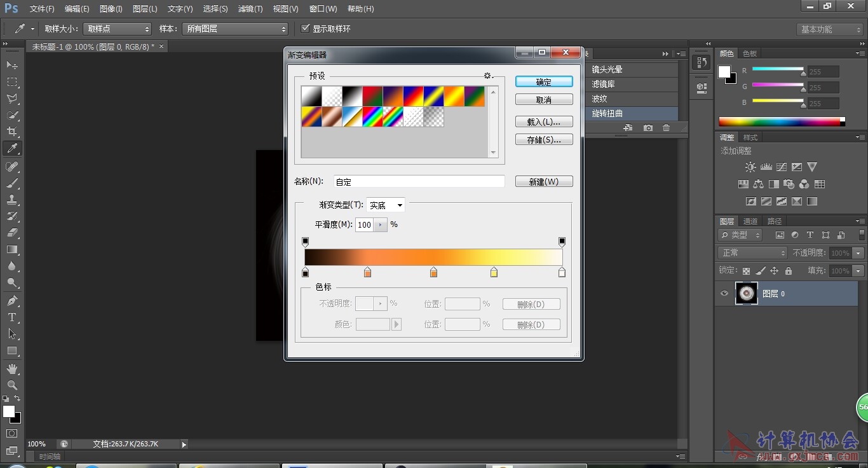Screen dimensions: 868x468
Task: Open the collapsed History panel icon
Action: [702, 62]
